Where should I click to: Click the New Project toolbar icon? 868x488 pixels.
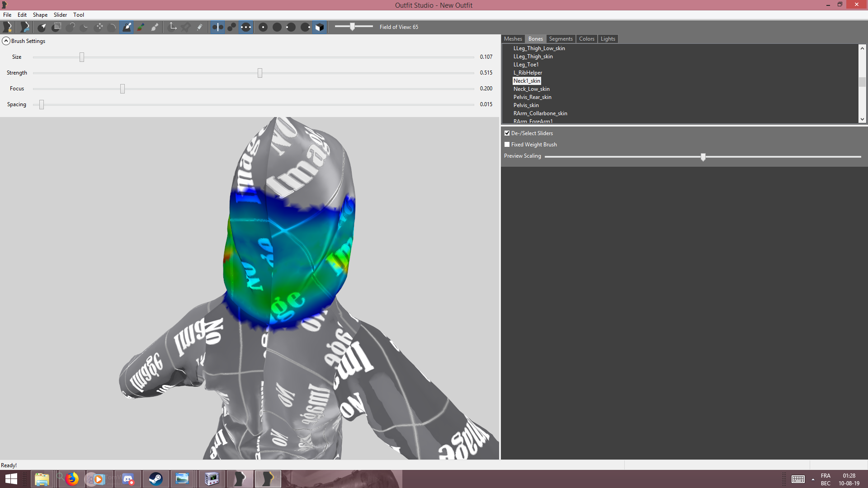7,27
